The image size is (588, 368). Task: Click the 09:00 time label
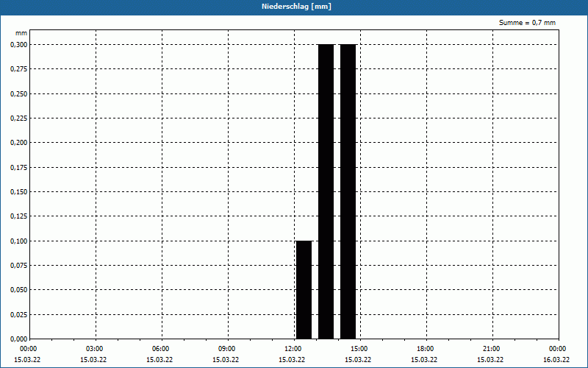tap(227, 349)
